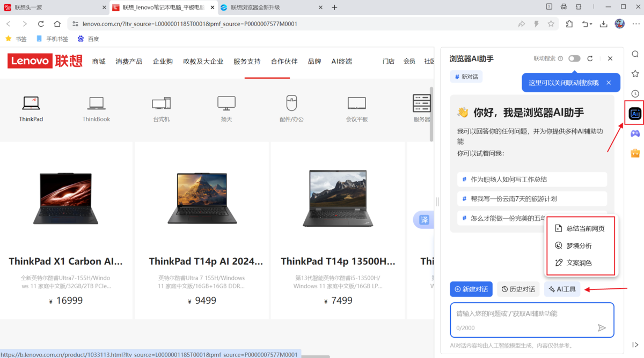Viewport: 644px width, 358px height.
Task: Dismiss the linked-search blue tooltip
Action: click(x=609, y=83)
